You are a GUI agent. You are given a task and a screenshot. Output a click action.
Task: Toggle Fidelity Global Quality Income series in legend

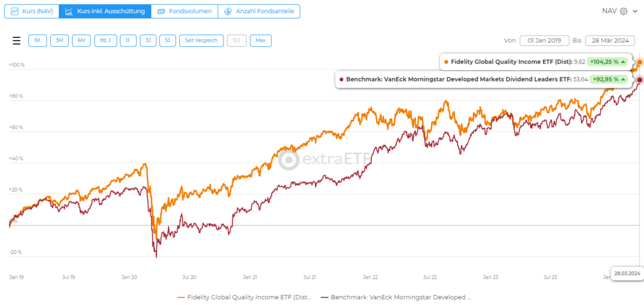pyautogui.click(x=245, y=297)
